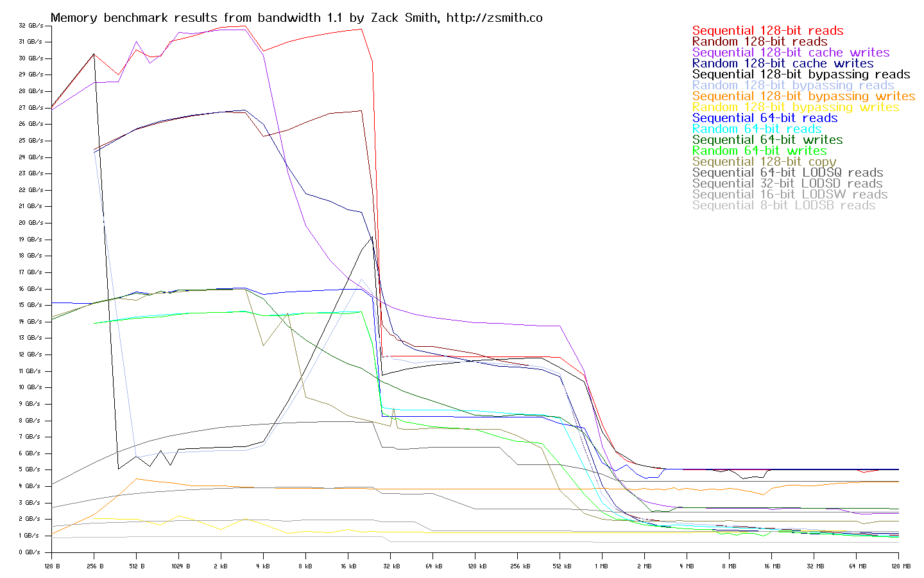Click legend entry 'Sequential 128-bit reads'
This screenshot has width=924, height=578.
tap(767, 31)
